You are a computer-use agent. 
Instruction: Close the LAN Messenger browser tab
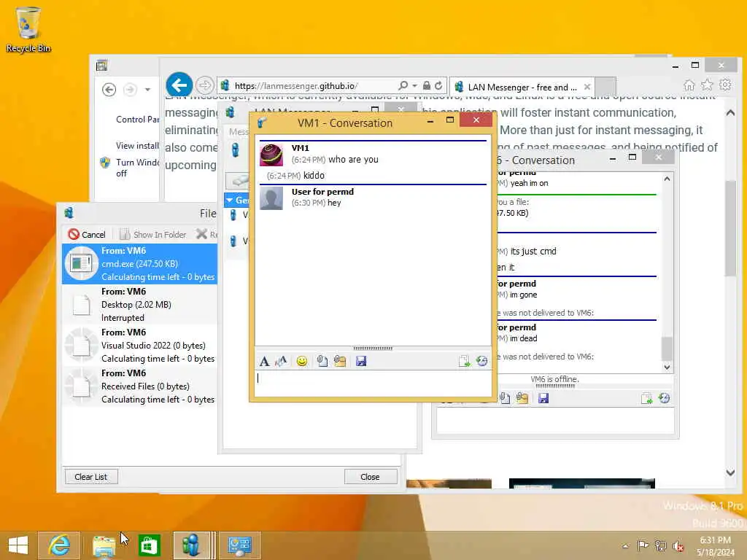click(x=587, y=87)
